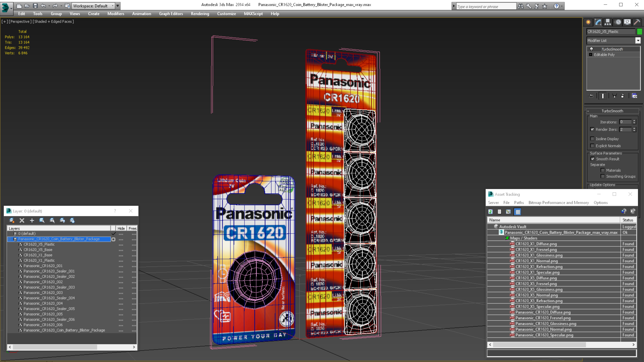Open Bitmap Performance and Memory menu
Viewport: 644px width, 362px height.
pyautogui.click(x=559, y=203)
